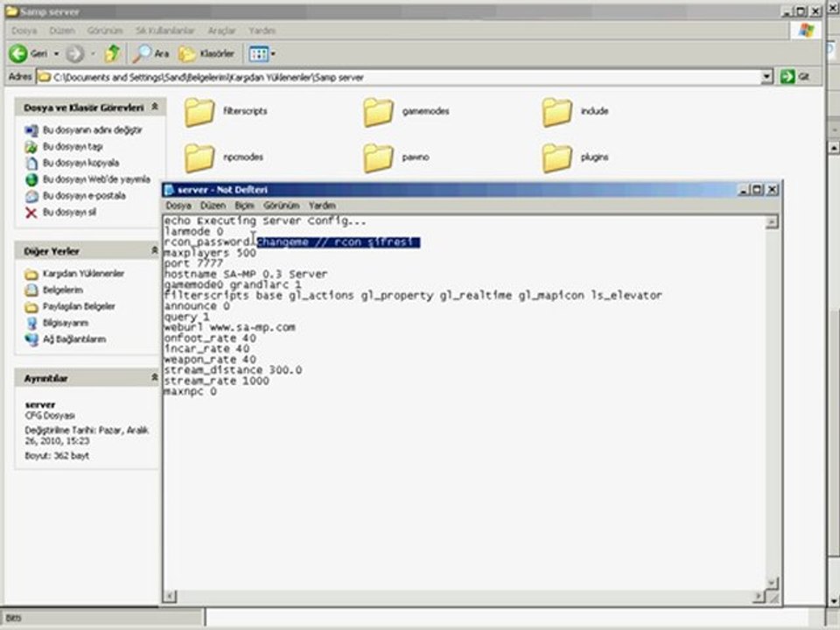Open the gamemodes folder
Viewport: 840px width, 630px height.
click(406, 111)
